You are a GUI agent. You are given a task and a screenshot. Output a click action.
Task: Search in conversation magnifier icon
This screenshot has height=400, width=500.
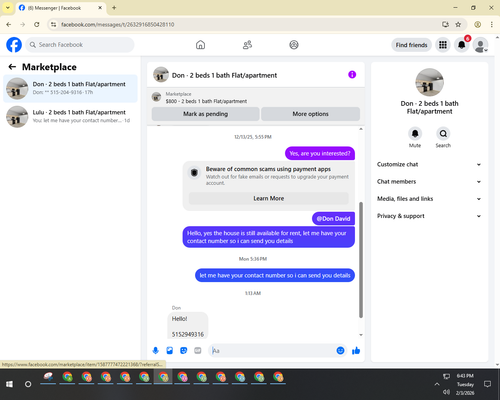pyautogui.click(x=443, y=134)
